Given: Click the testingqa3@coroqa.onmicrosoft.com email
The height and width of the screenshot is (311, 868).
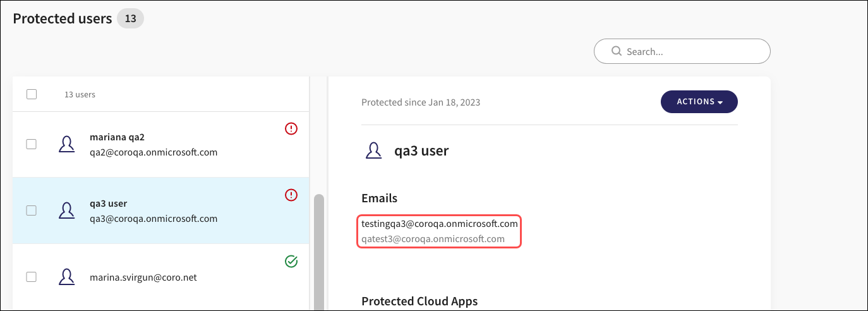Looking at the screenshot, I should pos(439,224).
